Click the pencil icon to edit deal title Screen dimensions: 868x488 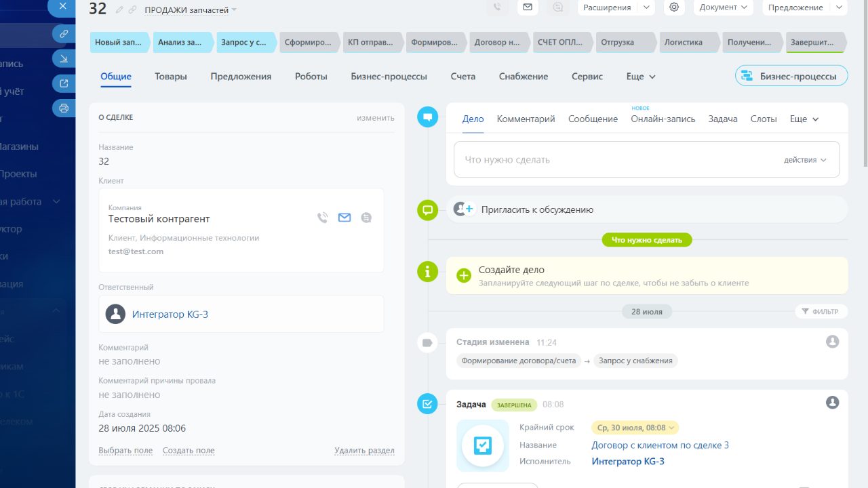click(x=120, y=9)
